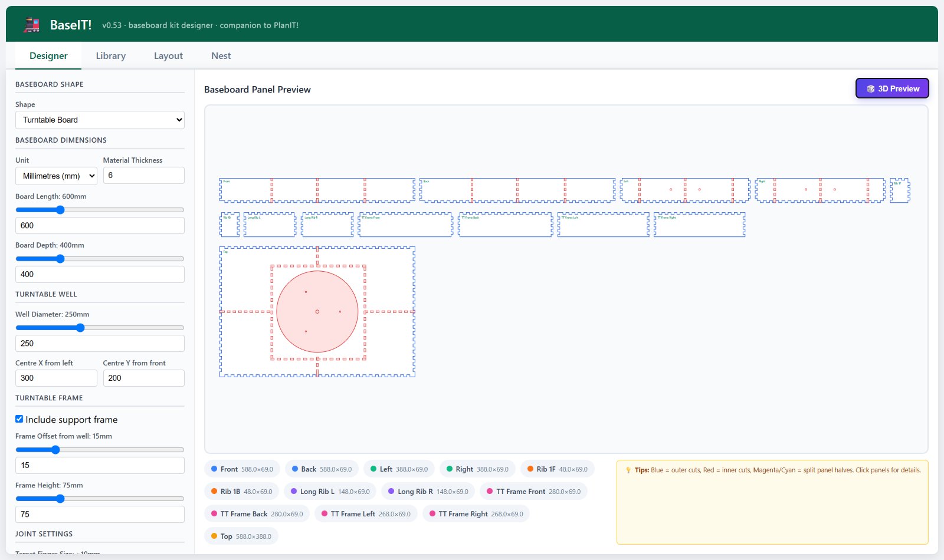Click the Centre X from left field
The height and width of the screenshot is (560, 944).
tap(56, 378)
